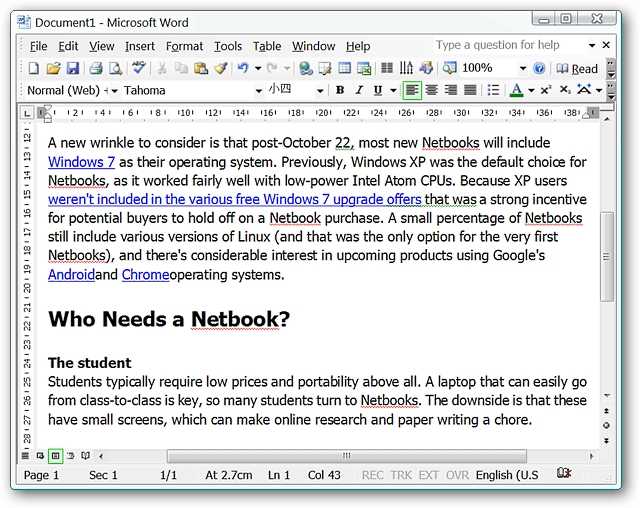Image resolution: width=640 pixels, height=508 pixels.
Task: Open Microsoft Word Help blue question icon
Action: click(x=539, y=68)
